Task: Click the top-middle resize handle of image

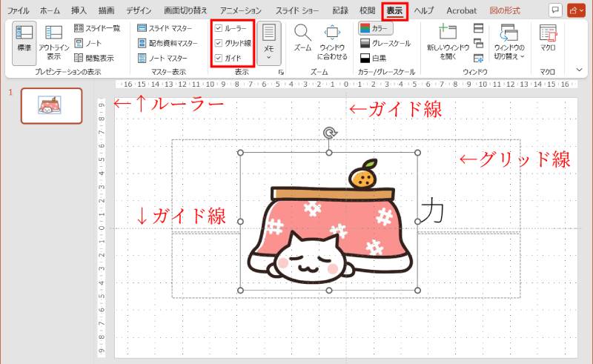Action: coord(329,153)
